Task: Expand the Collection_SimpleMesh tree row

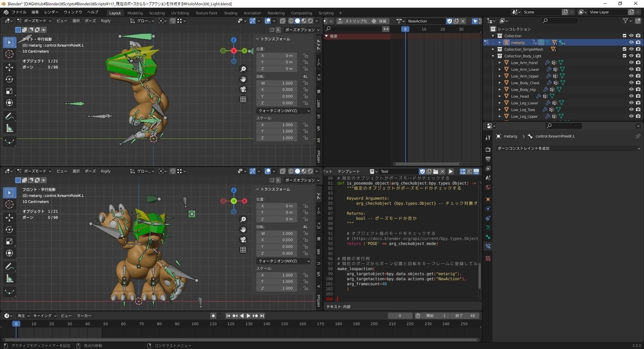Action: 493,49
